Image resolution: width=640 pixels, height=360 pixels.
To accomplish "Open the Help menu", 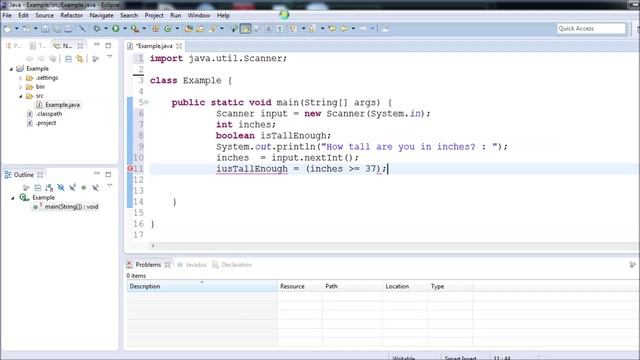I will 223,16.
